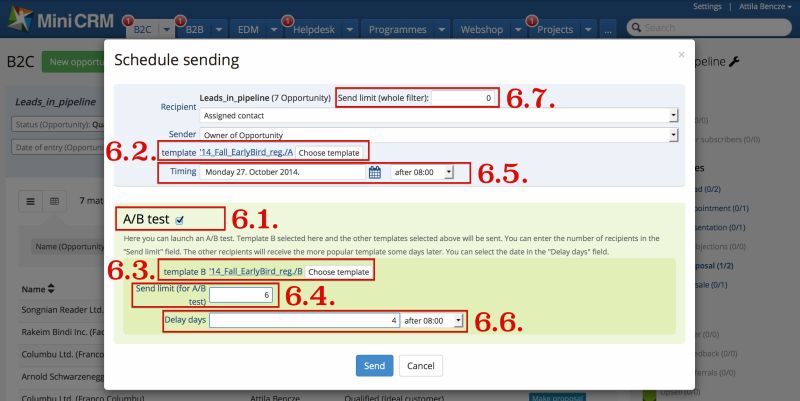Click Send limit whole filter field
This screenshot has width=800, height=401.
(x=464, y=97)
